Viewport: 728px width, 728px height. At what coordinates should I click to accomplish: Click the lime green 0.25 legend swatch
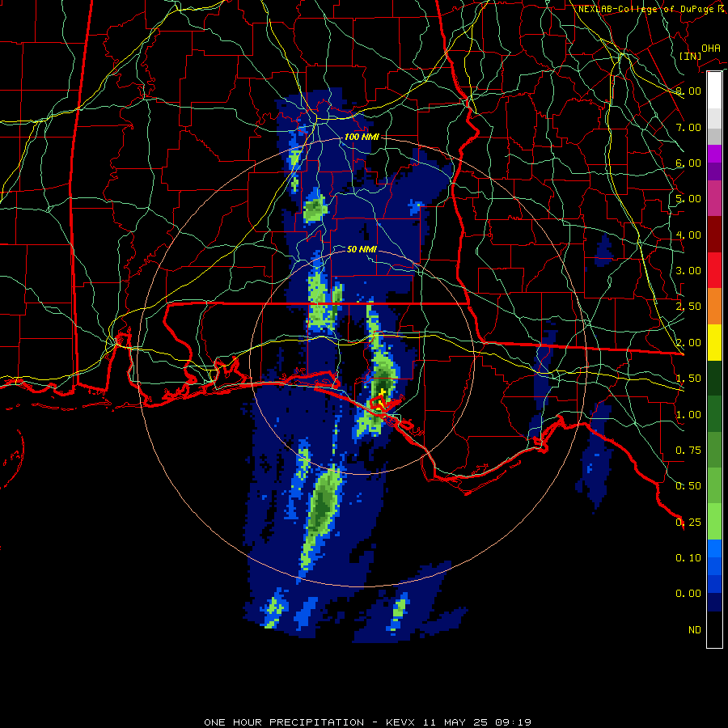(x=714, y=522)
